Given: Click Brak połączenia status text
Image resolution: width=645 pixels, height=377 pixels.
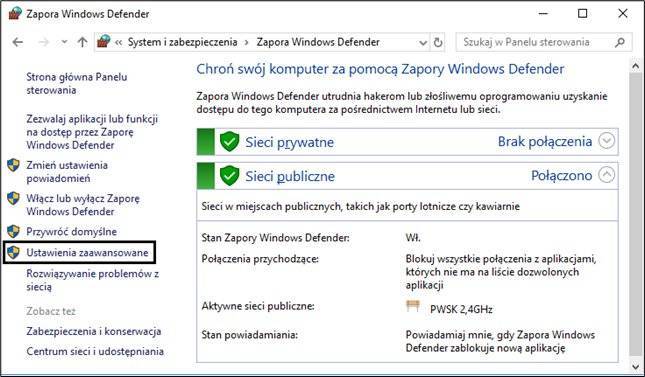Looking at the screenshot, I should coord(545,142).
